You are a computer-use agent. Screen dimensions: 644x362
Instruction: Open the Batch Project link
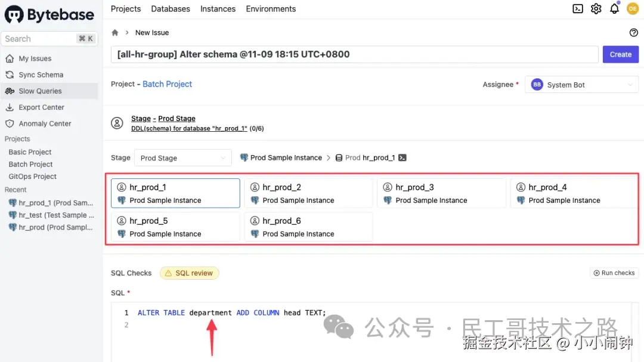[167, 84]
